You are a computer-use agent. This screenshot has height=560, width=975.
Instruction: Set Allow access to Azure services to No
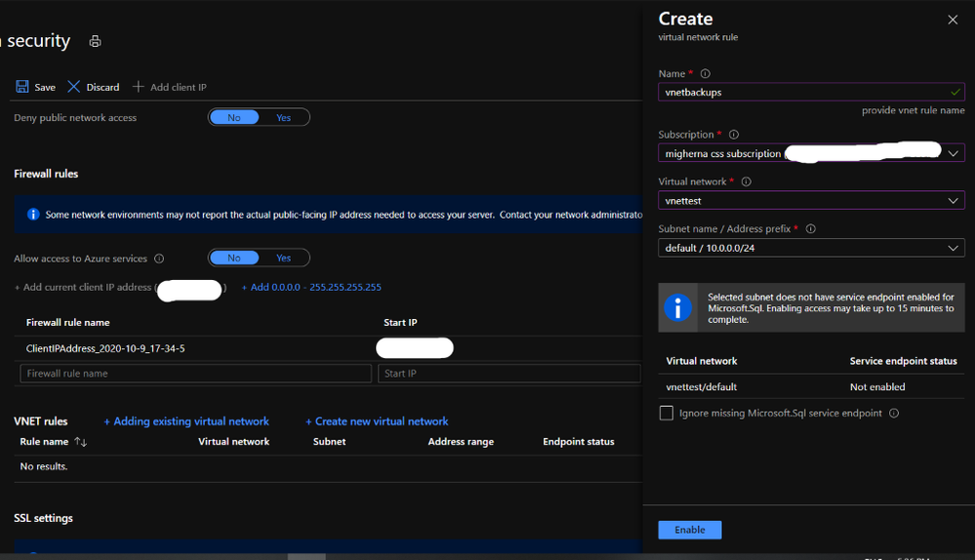tap(234, 258)
